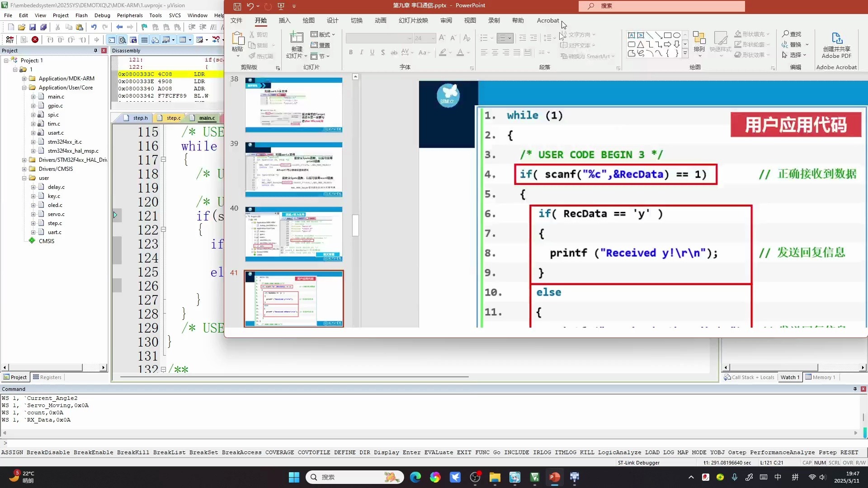
Task: Open the font size dropdown showing 24
Action: (x=433, y=38)
